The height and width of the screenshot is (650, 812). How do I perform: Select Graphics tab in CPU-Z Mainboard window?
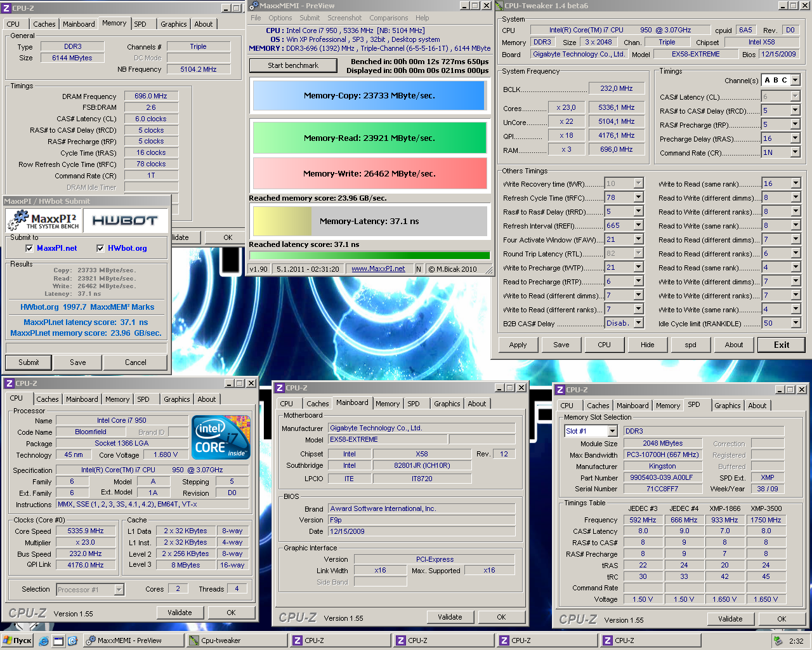(447, 404)
